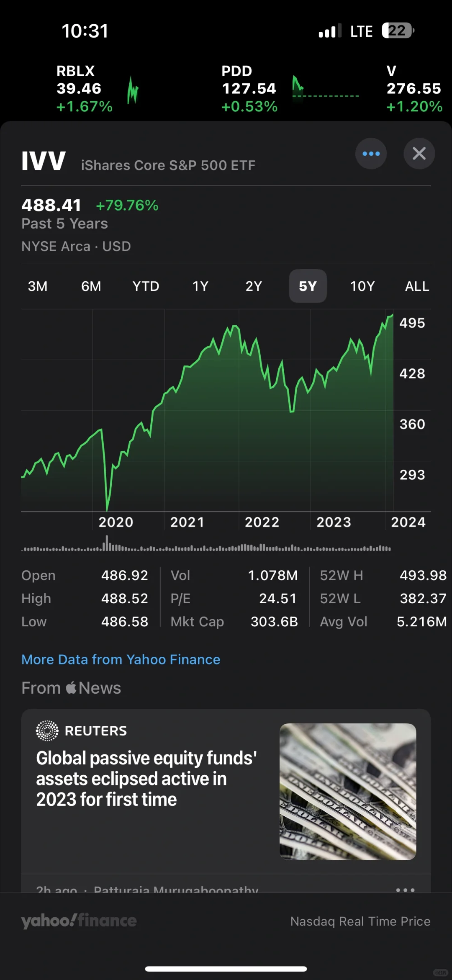This screenshot has width=452, height=980.
Task: Select the 3M chart range
Action: point(38,286)
